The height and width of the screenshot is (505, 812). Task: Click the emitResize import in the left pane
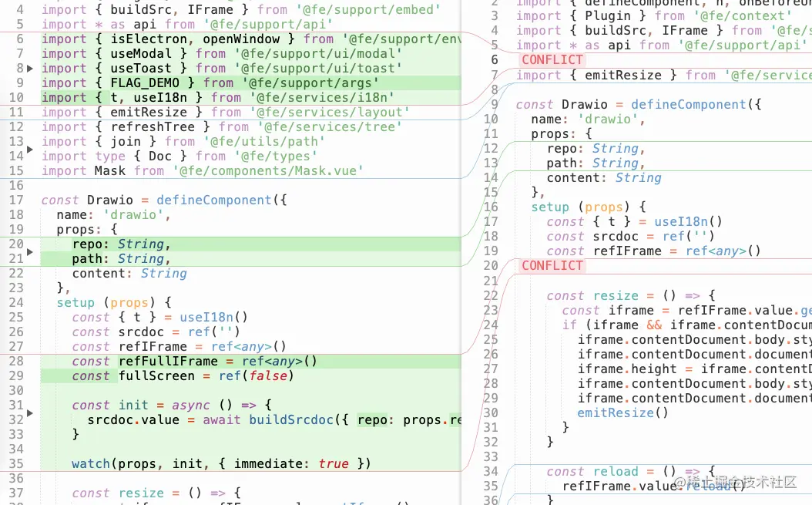pyautogui.click(x=225, y=113)
